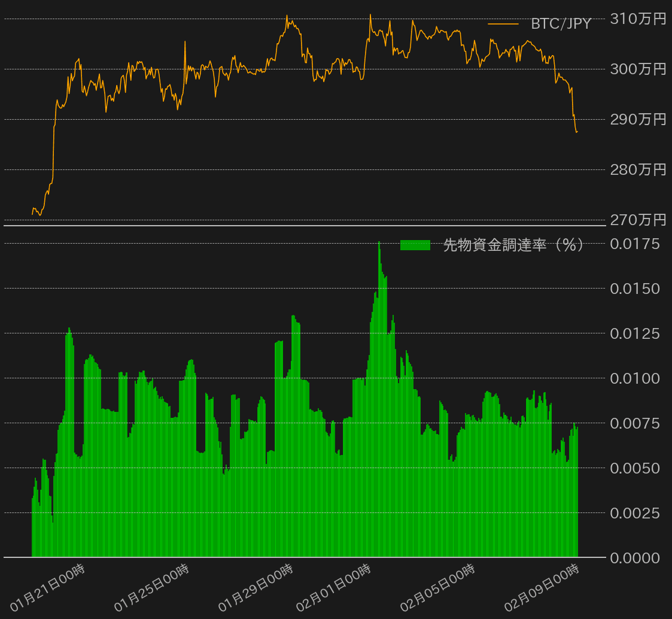Screen dimensions: 672x619
Task: Select the 先物資金調達率（%） legend text
Action: (x=513, y=245)
